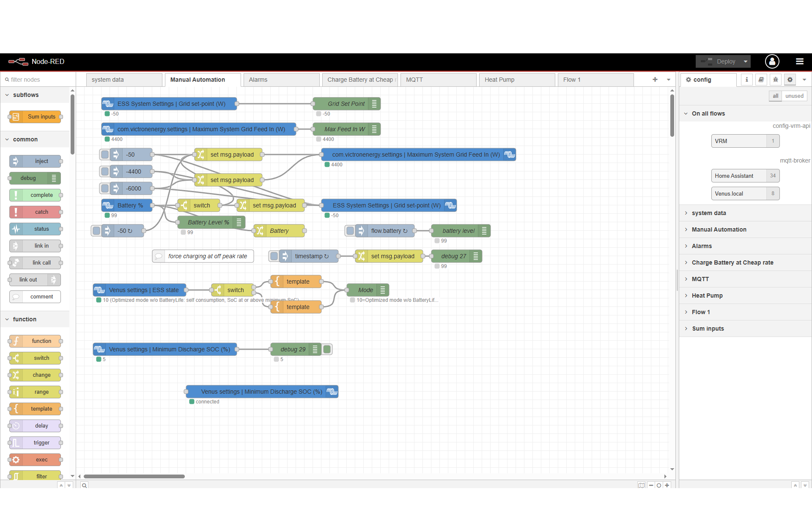Open the sidebar information tab icon
This screenshot has height=508, width=812.
746,80
